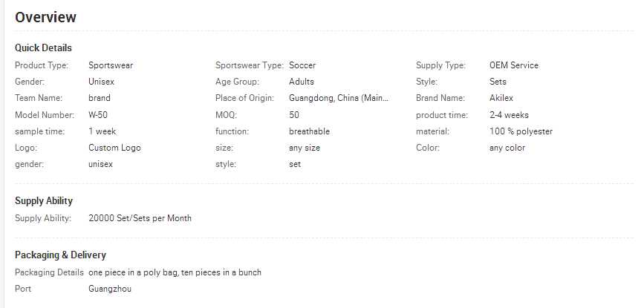Click the Packaging & Delivery heading

tap(60, 255)
